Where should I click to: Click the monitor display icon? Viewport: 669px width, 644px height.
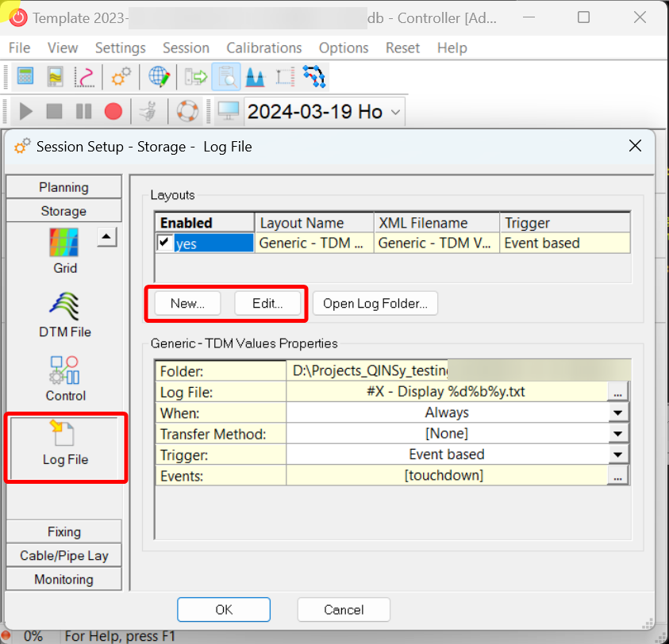point(229,111)
